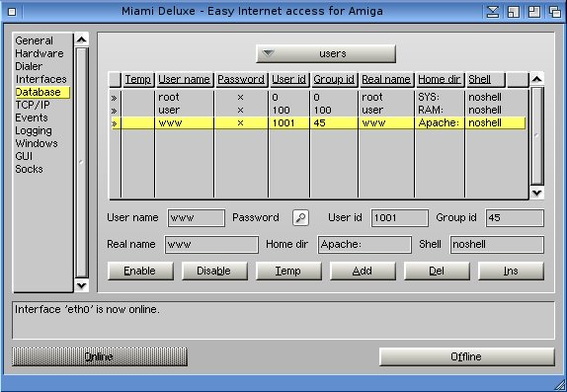Click the www row marker arrow
This screenshot has width=567, height=392.
(x=115, y=123)
